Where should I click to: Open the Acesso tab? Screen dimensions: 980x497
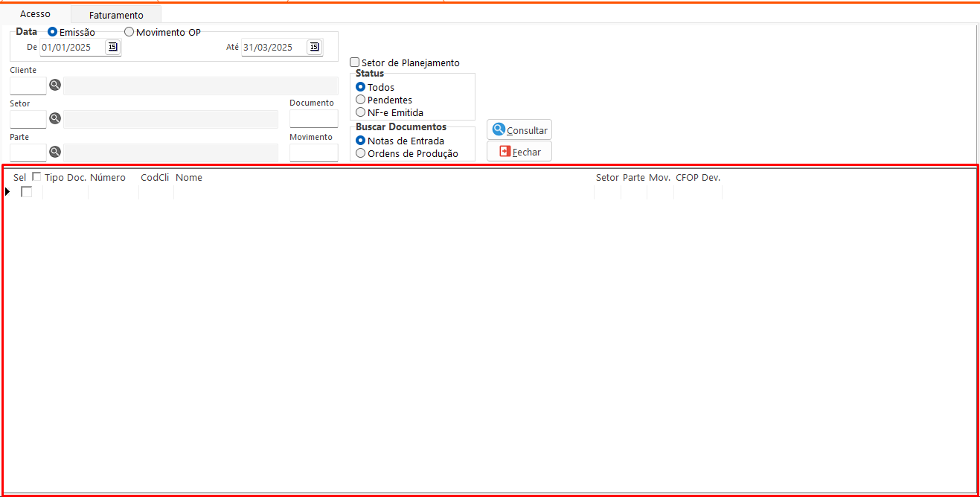pos(35,14)
